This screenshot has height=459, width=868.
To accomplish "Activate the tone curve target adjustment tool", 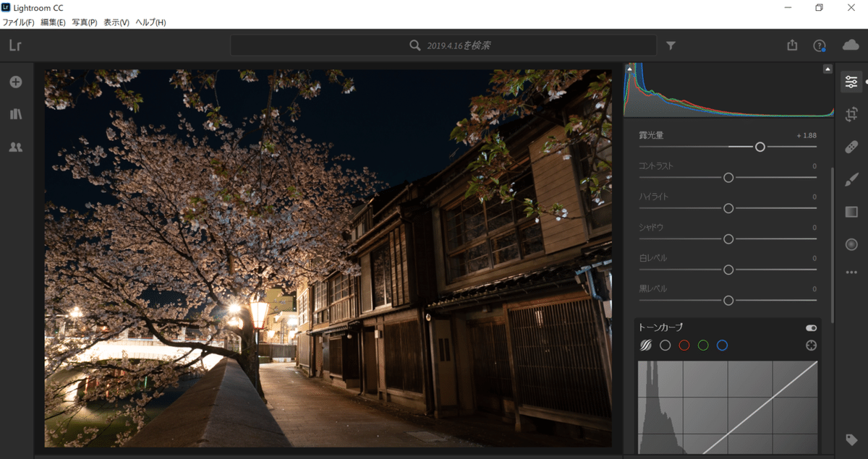I will pyautogui.click(x=812, y=346).
